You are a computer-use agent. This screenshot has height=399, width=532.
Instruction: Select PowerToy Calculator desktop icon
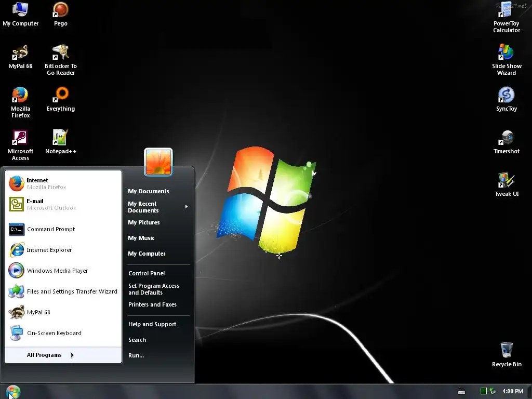pyautogui.click(x=506, y=18)
